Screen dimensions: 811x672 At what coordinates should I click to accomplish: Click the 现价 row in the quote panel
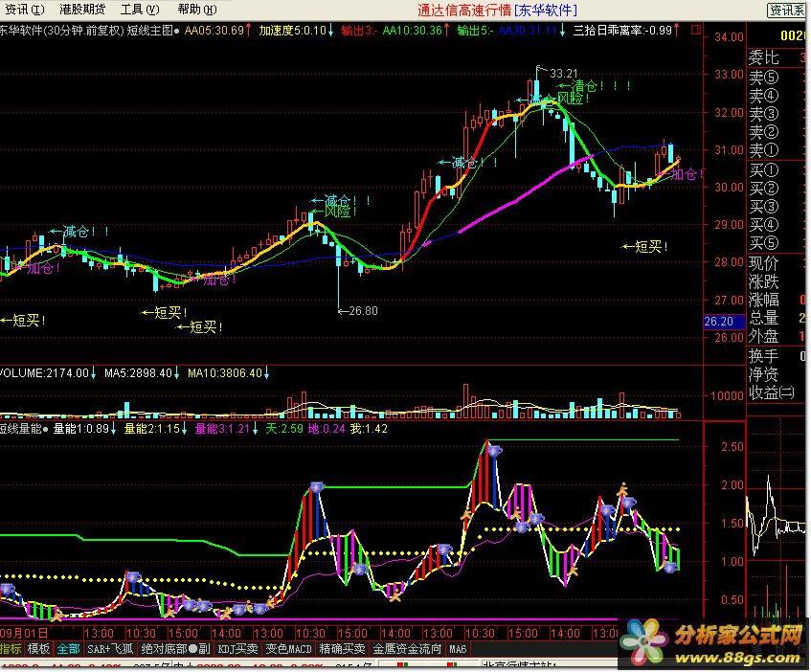(x=777, y=263)
